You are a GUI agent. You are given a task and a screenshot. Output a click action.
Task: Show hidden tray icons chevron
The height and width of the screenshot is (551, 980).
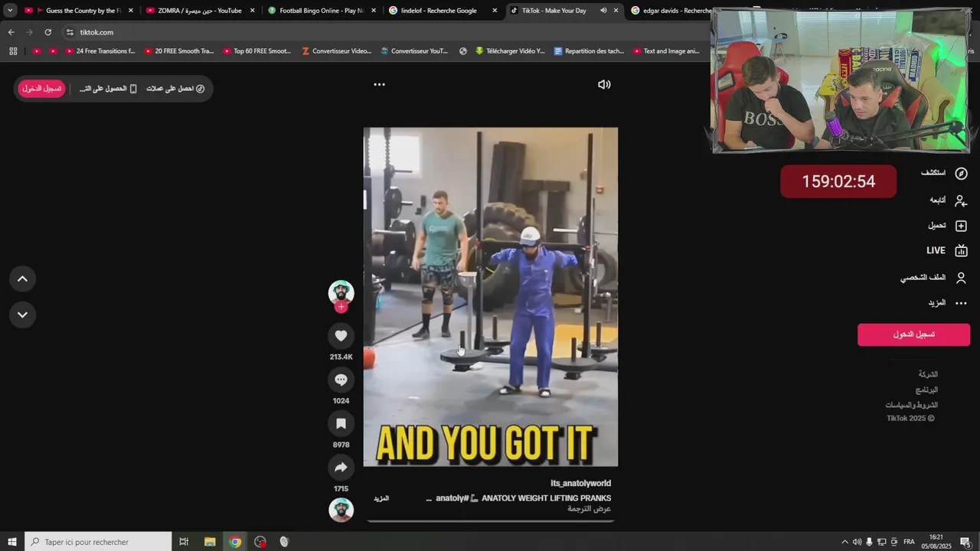(x=844, y=542)
